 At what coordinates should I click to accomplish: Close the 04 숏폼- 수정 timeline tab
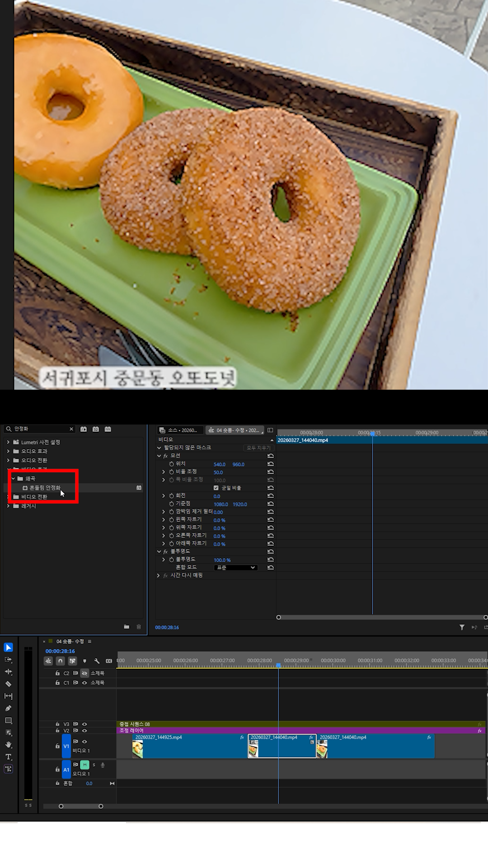[44, 642]
